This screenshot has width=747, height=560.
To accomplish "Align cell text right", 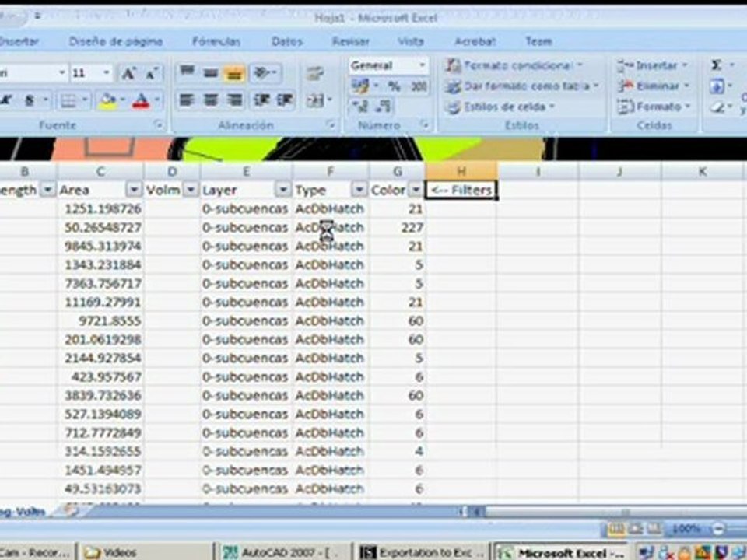I will tap(234, 100).
